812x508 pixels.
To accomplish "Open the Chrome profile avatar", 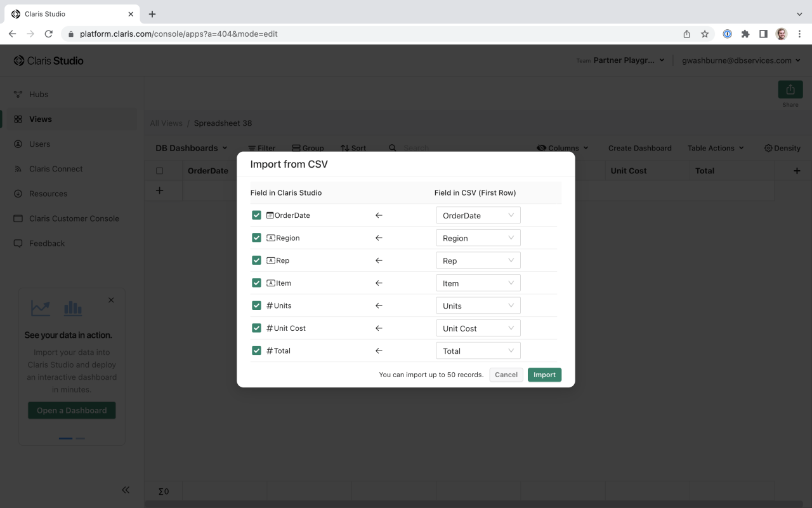I will (x=782, y=34).
